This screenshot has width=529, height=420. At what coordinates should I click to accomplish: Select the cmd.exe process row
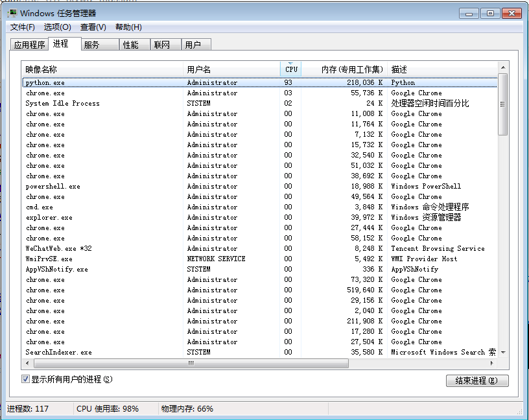[x=259, y=207]
